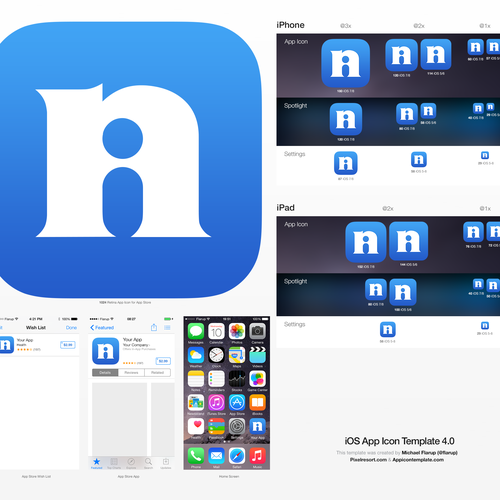Viewport: 500px width, 500px height.
Task: Click the Home Screen caption
Action: pyautogui.click(x=229, y=476)
